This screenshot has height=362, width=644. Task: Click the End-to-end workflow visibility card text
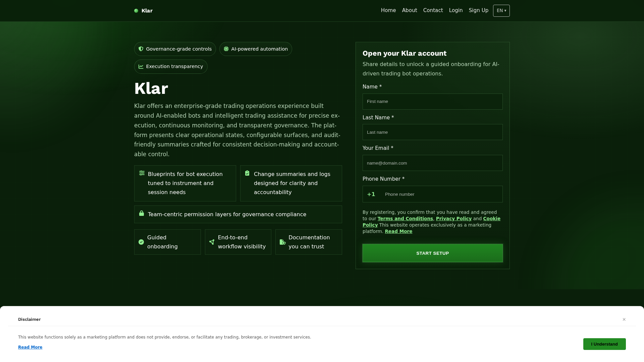(x=242, y=242)
